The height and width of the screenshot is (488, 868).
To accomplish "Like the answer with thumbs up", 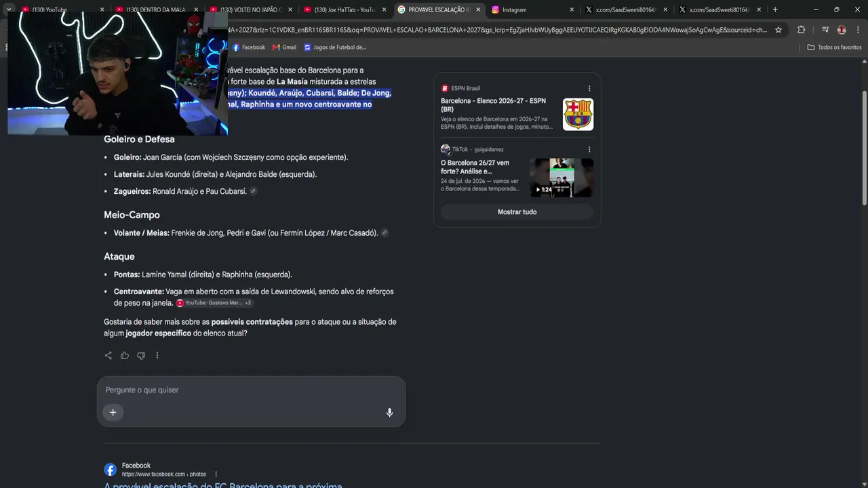I will click(x=125, y=355).
